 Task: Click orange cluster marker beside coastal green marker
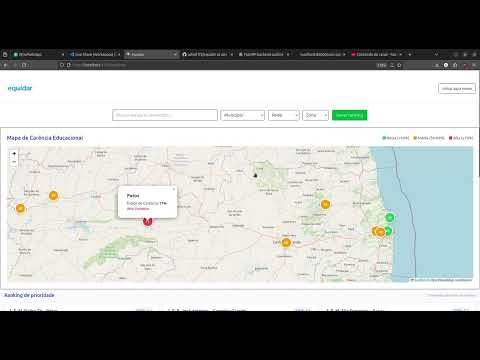pos(379,231)
